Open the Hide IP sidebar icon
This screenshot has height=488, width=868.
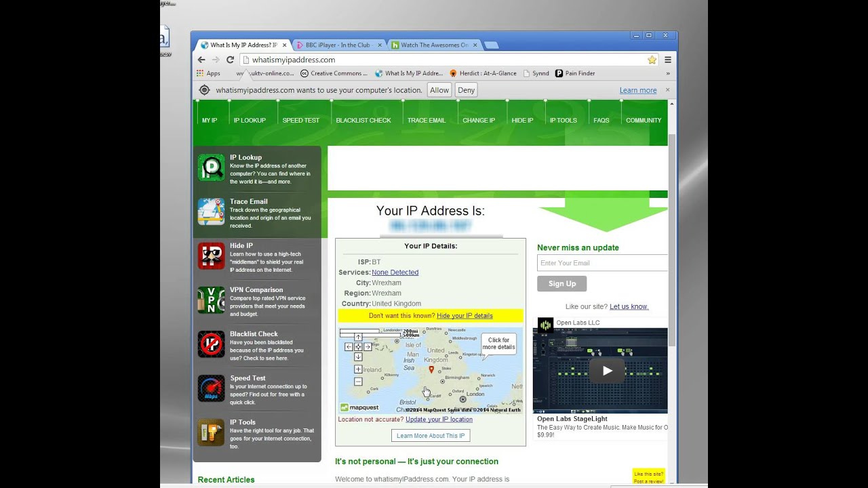pyautogui.click(x=211, y=256)
